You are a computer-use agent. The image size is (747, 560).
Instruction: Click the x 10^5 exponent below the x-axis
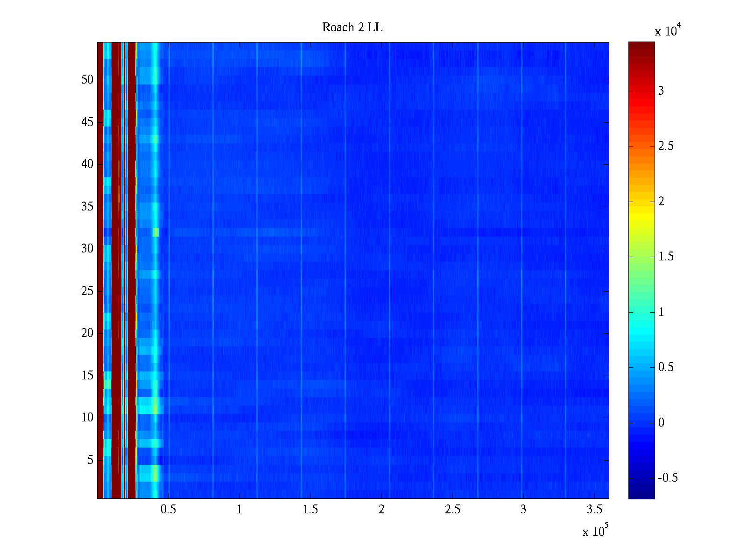(x=595, y=531)
